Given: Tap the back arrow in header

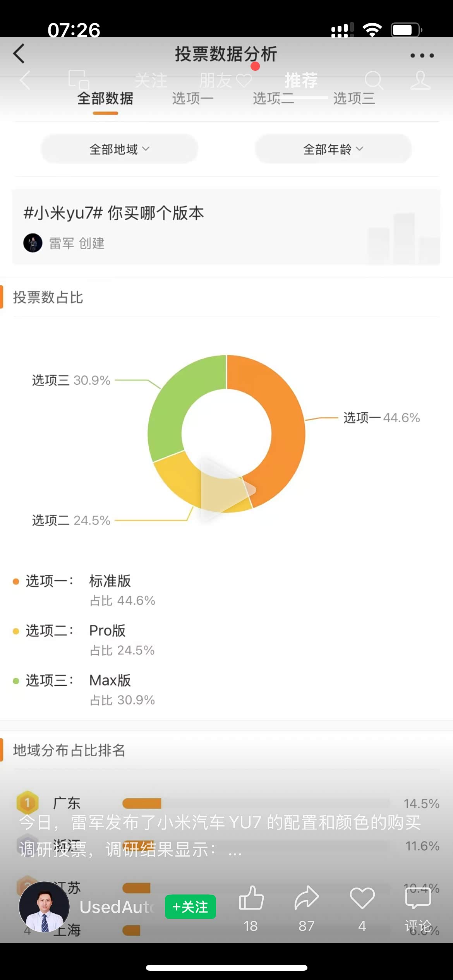Looking at the screenshot, I should 19,53.
